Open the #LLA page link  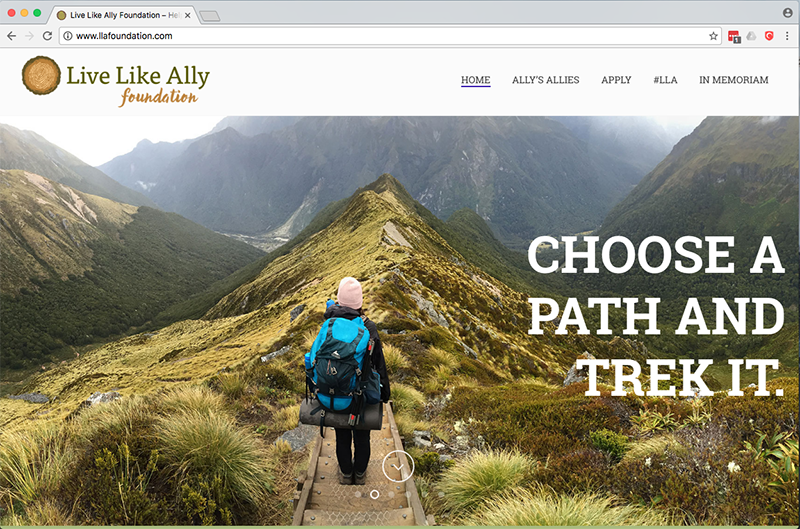tap(665, 80)
